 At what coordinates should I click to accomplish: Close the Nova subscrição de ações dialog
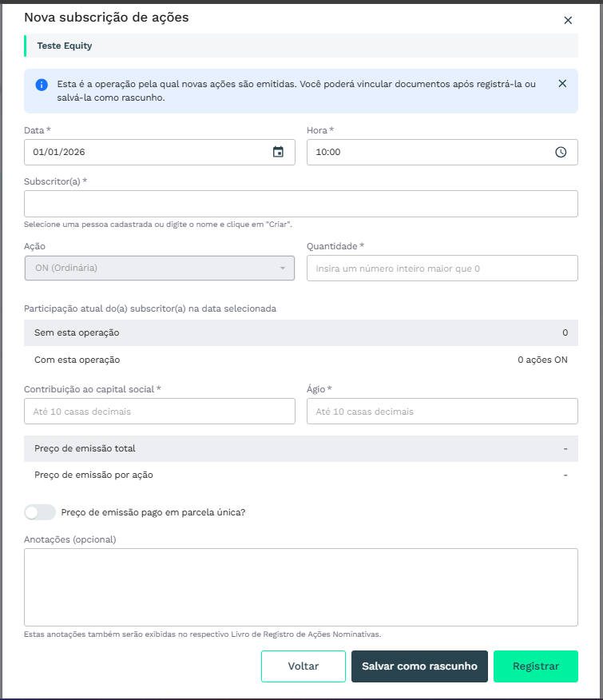568,20
